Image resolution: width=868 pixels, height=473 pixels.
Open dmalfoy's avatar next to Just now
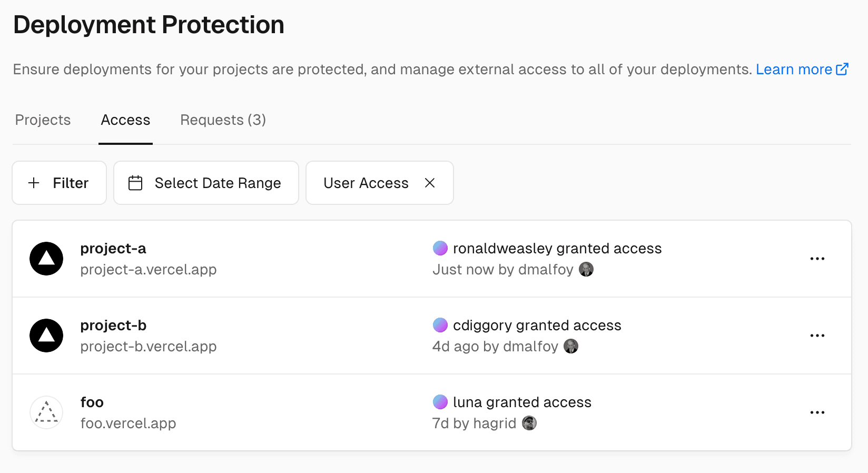(x=586, y=269)
